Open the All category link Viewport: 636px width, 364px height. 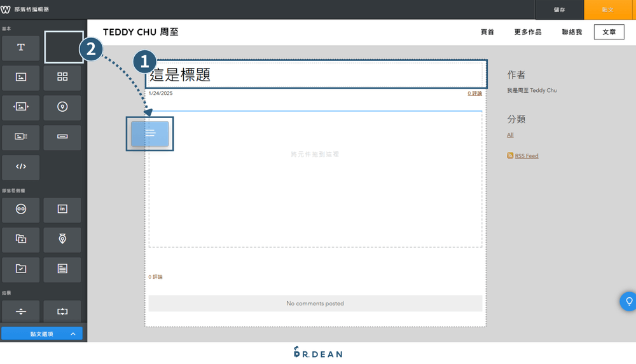(x=510, y=135)
